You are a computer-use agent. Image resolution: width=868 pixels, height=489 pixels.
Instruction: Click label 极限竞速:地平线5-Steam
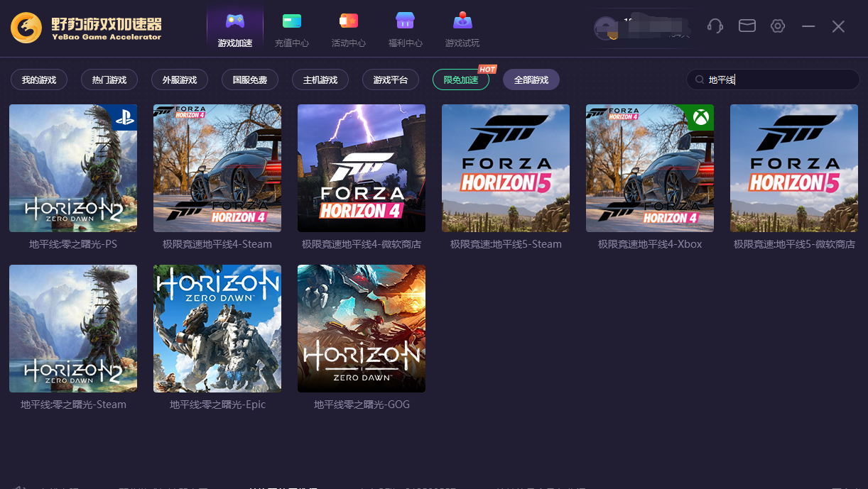(506, 244)
